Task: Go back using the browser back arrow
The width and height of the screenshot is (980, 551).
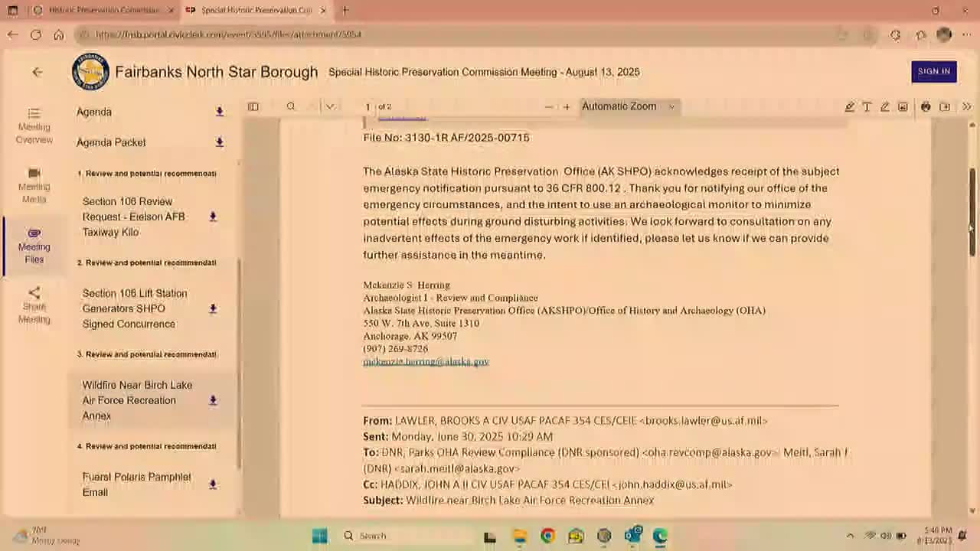Action: pos(13,34)
